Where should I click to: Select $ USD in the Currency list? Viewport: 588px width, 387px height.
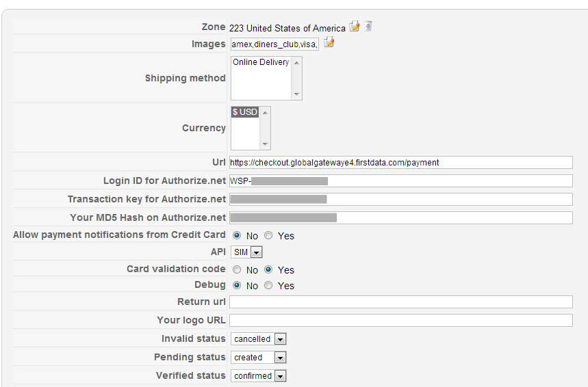click(245, 112)
